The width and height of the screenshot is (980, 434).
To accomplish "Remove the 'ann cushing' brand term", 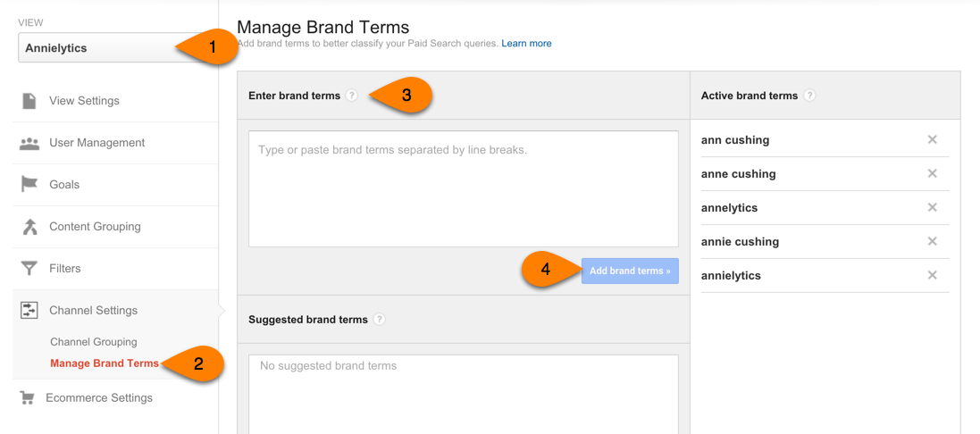I will (x=932, y=140).
